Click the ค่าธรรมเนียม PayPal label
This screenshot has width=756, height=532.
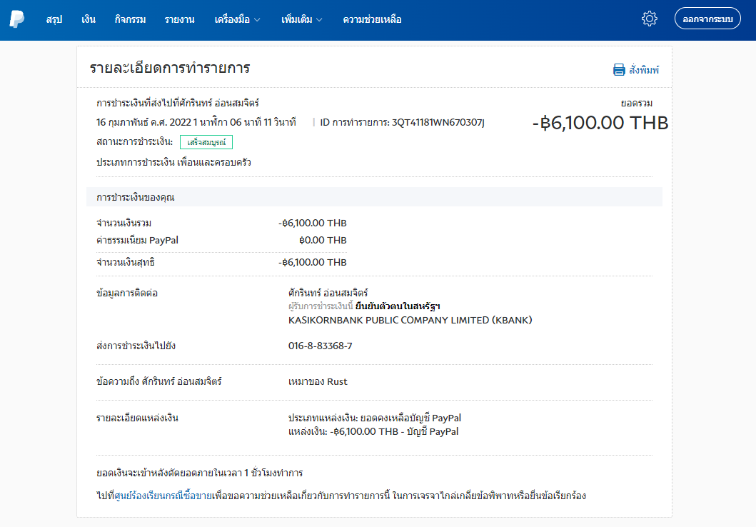[137, 240]
